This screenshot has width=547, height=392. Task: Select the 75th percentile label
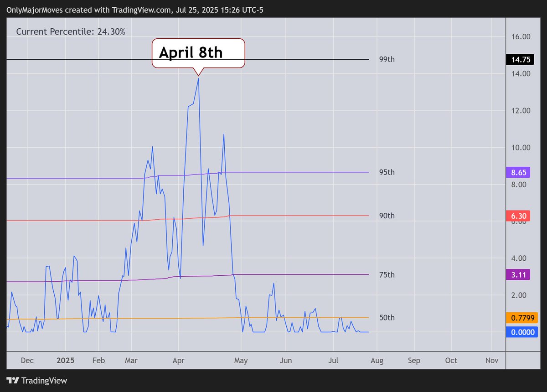click(x=387, y=274)
